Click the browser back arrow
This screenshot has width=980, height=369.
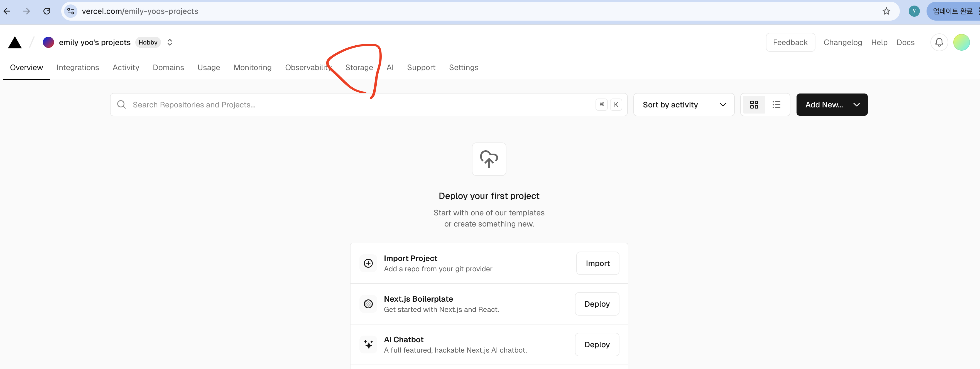point(7,11)
